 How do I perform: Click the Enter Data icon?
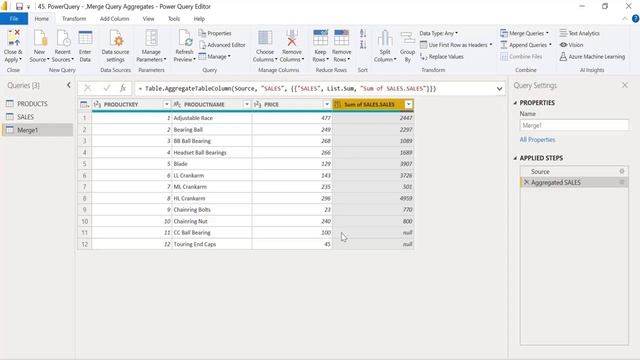[x=85, y=38]
